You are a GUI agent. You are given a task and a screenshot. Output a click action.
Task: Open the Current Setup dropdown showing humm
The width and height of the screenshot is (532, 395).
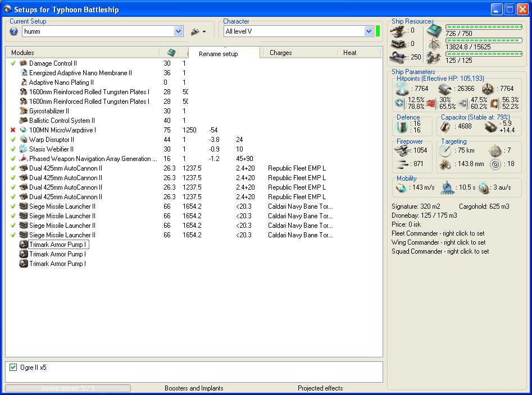(178, 31)
